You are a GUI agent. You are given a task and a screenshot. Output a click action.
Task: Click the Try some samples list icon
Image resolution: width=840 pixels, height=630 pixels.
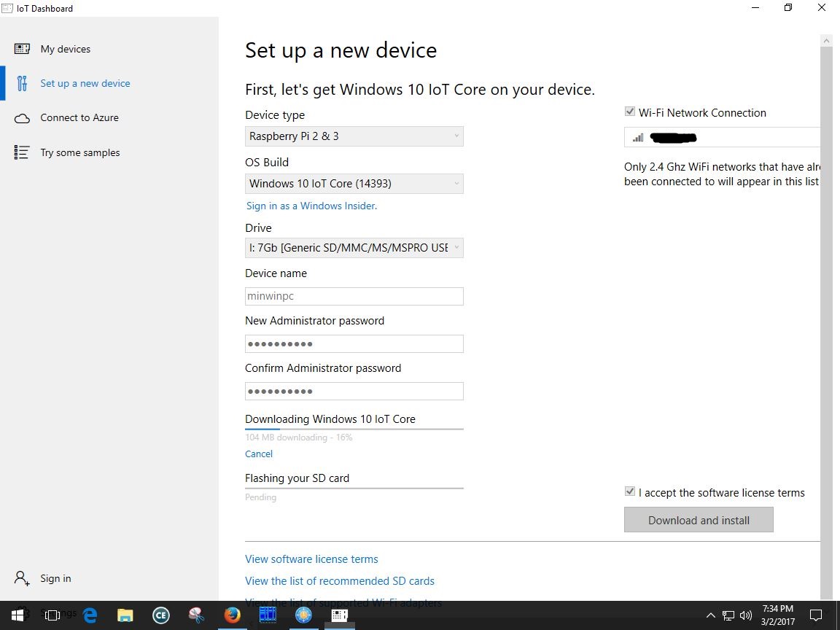(x=22, y=152)
